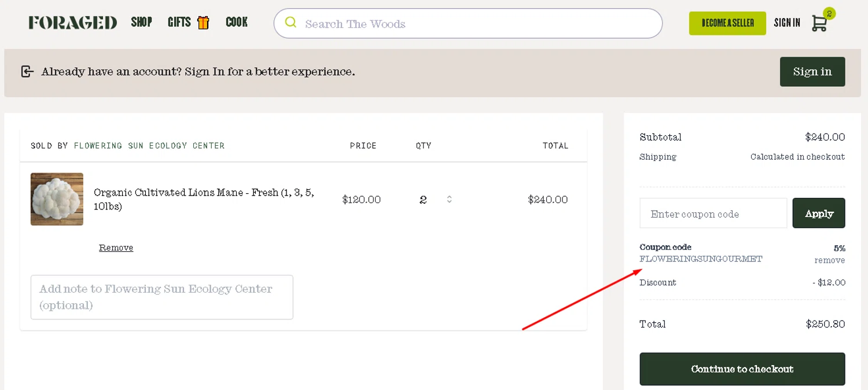Open the Gifts menu

tap(179, 22)
